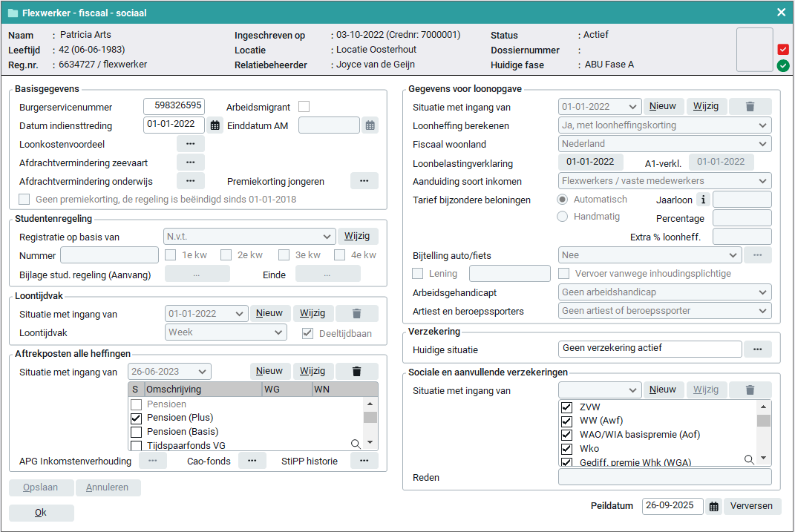Open empty Situatie dropdown under Sociale verzekeringen
This screenshot has width=795, height=532.
point(599,390)
